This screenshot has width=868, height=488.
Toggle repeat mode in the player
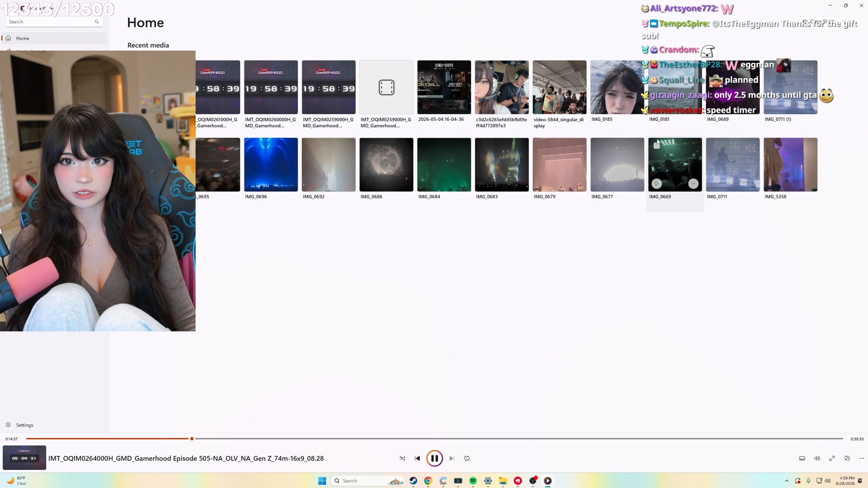tap(467, 458)
